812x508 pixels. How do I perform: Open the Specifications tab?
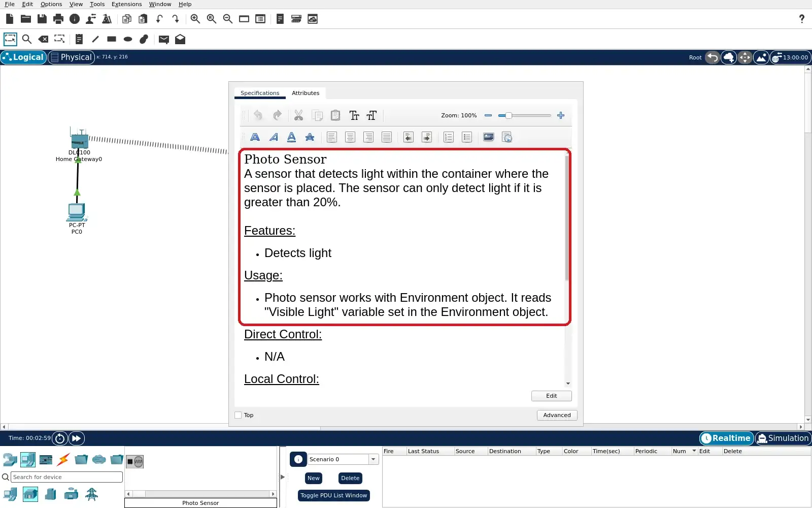click(260, 93)
